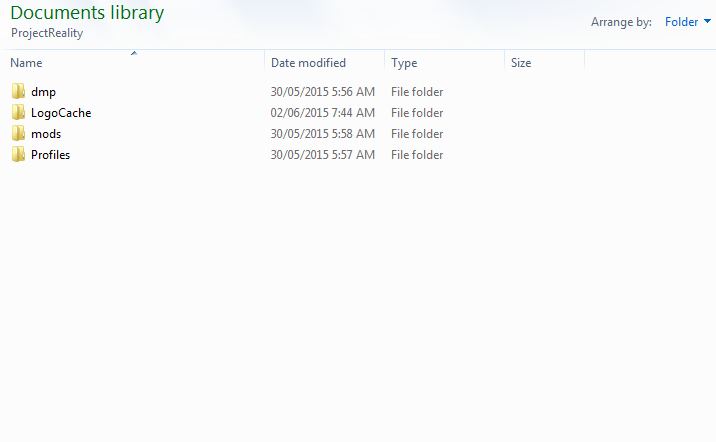Image resolution: width=716 pixels, height=442 pixels.
Task: Click the Documents library heading
Action: [87, 13]
